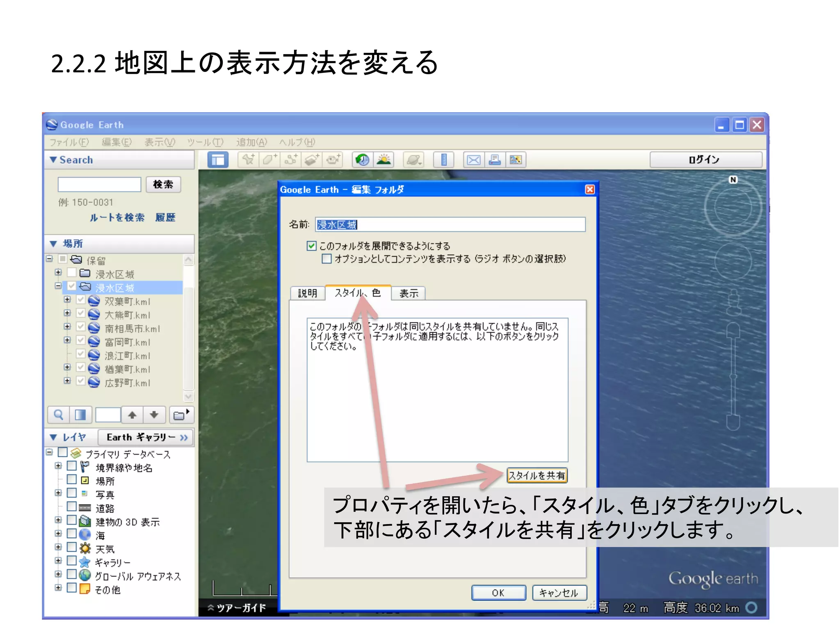
Task: Expand the その他 layer node
Action: (x=58, y=588)
